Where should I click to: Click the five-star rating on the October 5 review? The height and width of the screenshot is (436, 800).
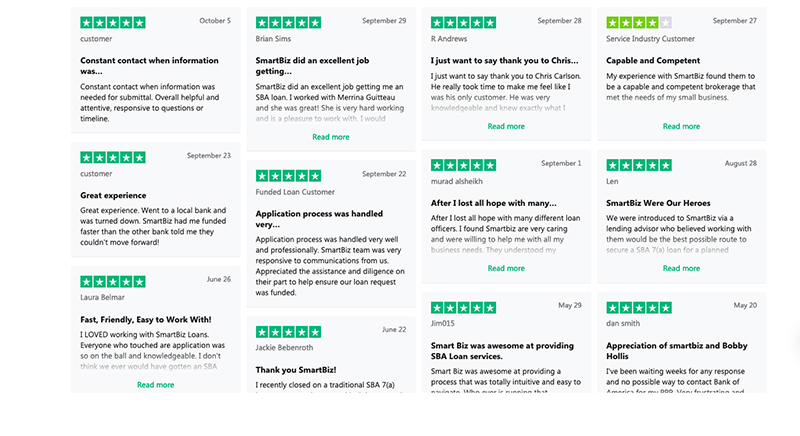coord(113,22)
